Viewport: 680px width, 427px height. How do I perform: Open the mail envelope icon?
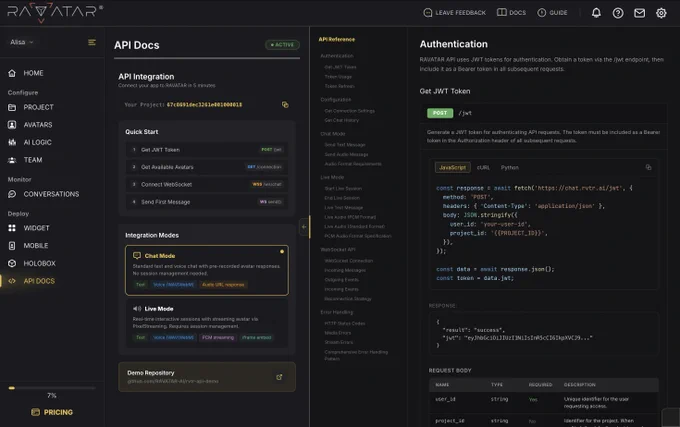[x=639, y=13]
